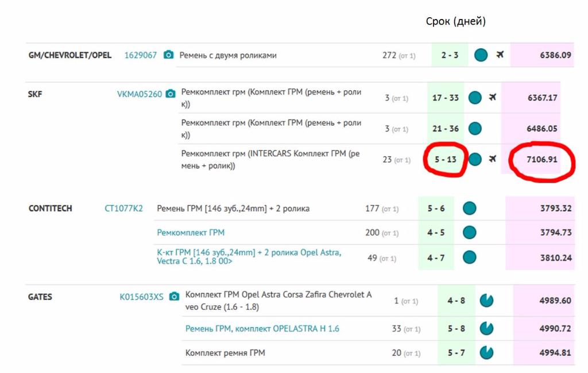Click the CONTITECH brand name
This screenshot has width=588, height=373.
[x=51, y=208]
